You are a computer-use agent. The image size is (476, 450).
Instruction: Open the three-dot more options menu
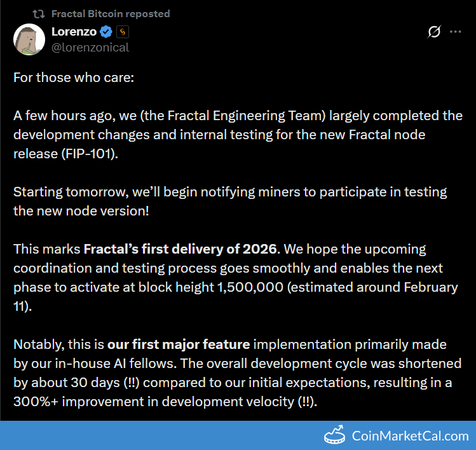(456, 32)
